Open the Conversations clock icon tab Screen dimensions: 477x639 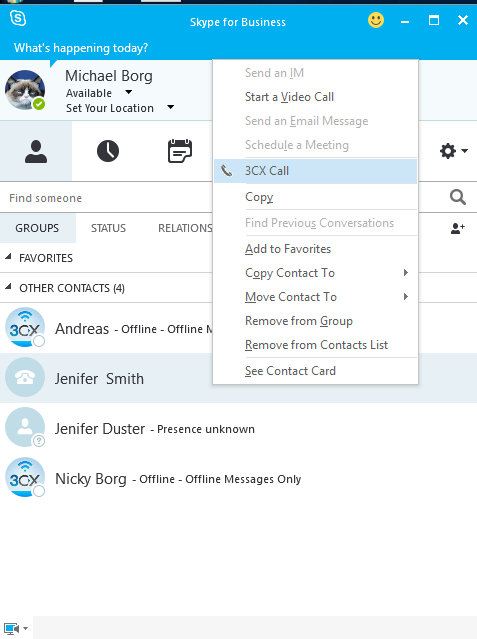tap(108, 151)
